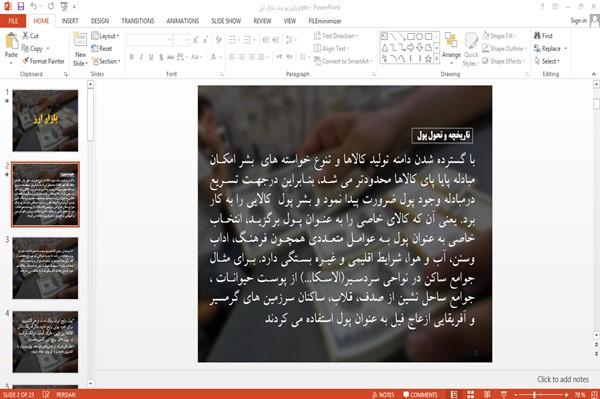
Task: Undo the last action
Action: click(x=34, y=6)
